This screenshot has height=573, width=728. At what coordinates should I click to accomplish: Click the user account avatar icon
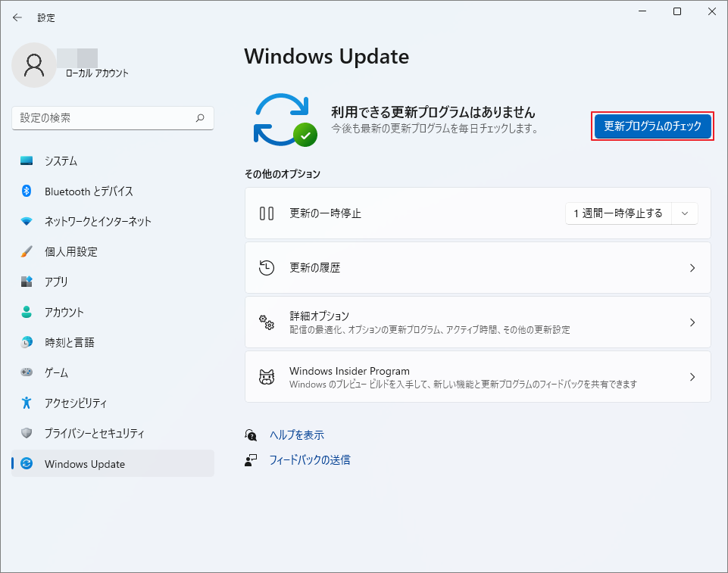(34, 65)
